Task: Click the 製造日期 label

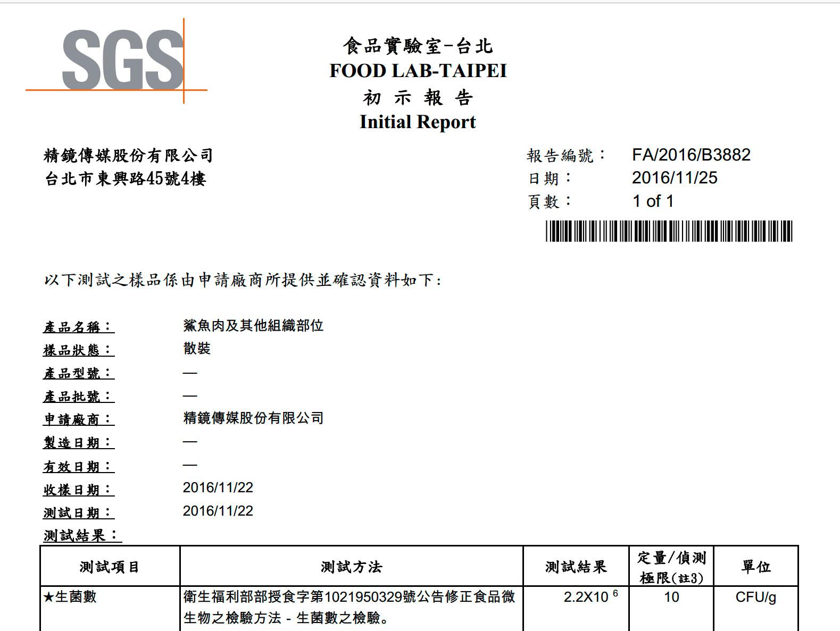Action: [78, 442]
